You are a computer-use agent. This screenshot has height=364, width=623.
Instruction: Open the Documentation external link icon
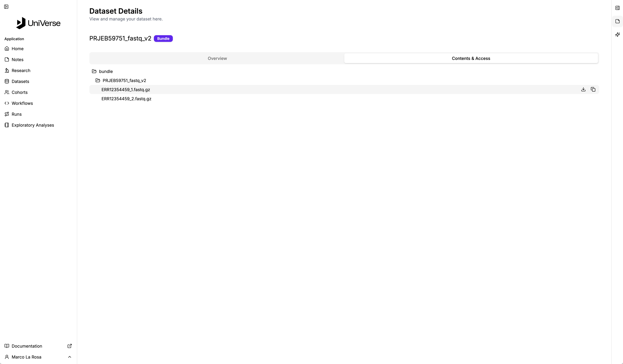point(69,346)
